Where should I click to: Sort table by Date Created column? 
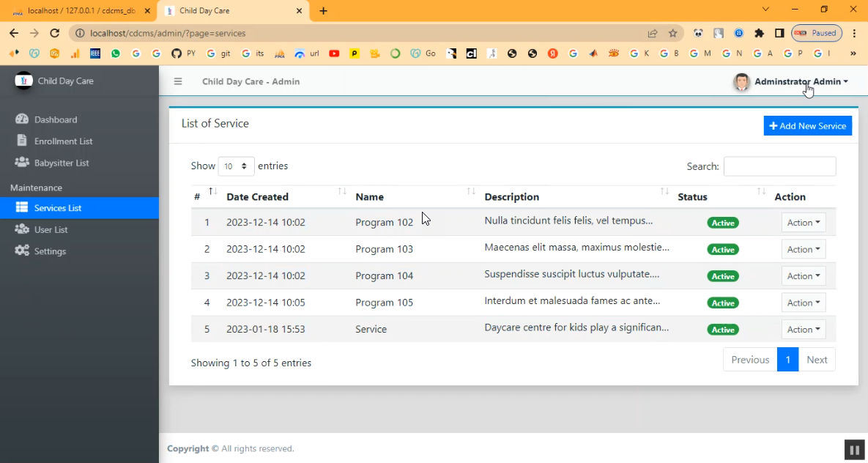pyautogui.click(x=257, y=196)
